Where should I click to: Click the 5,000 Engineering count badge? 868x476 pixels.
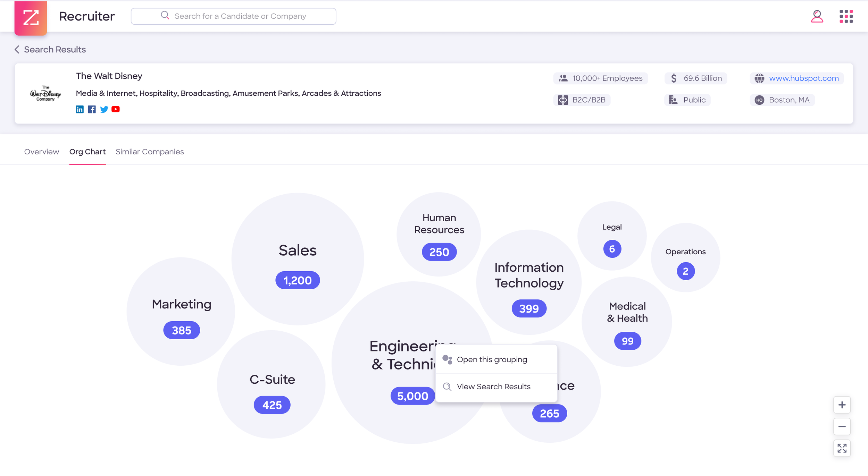[412, 396]
